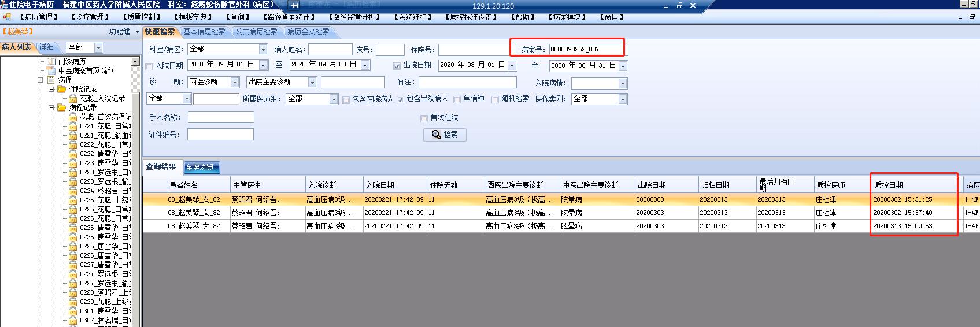Viewport: 980px width, 327px height.
Task: Click the pin icon on remote connection bar
Action: coord(295,5)
